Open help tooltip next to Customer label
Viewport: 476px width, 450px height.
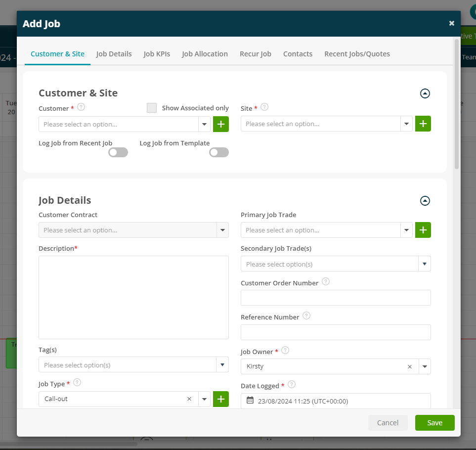(81, 107)
